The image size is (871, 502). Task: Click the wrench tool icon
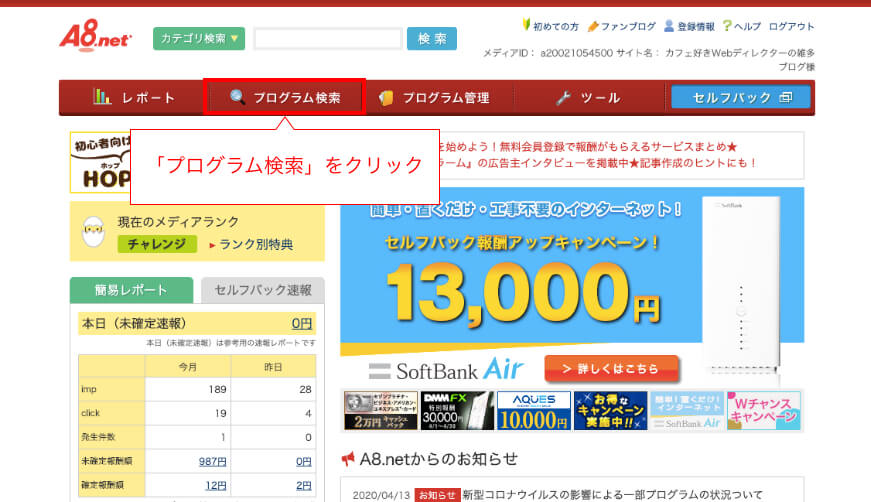[x=563, y=98]
